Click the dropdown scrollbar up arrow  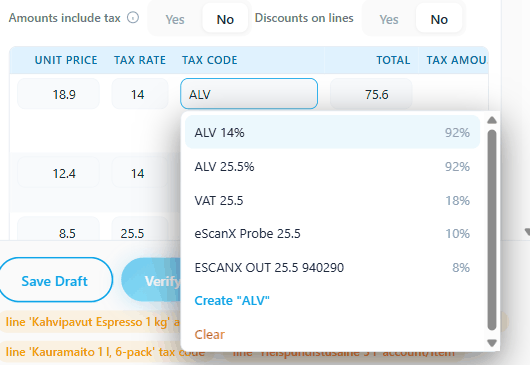tap(492, 120)
